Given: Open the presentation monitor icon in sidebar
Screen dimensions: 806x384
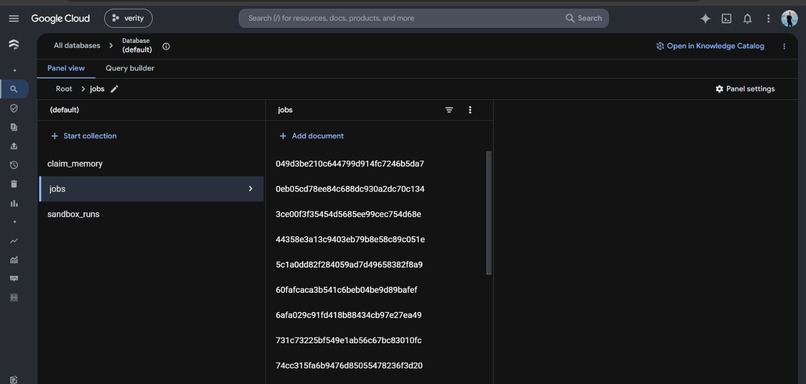Looking at the screenshot, I should pos(14,279).
